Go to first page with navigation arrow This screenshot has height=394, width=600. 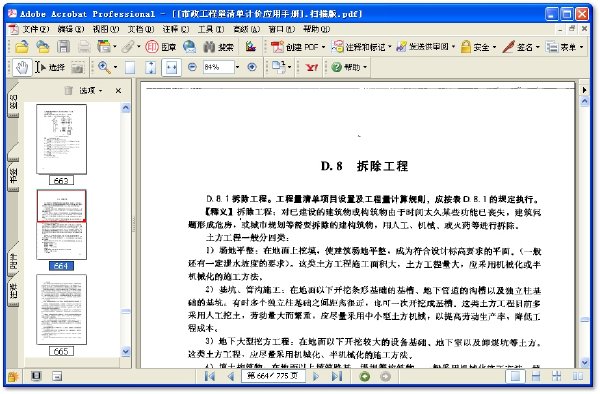coord(210,376)
